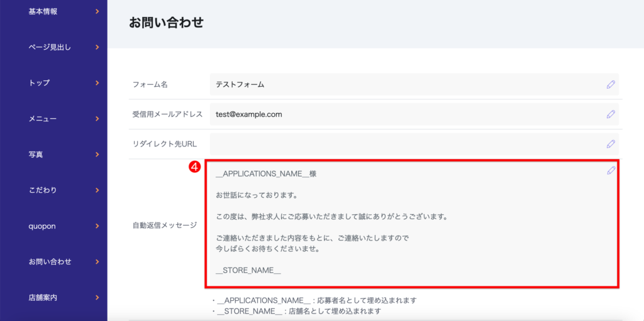Expand こだわり using its arrow

(97, 190)
